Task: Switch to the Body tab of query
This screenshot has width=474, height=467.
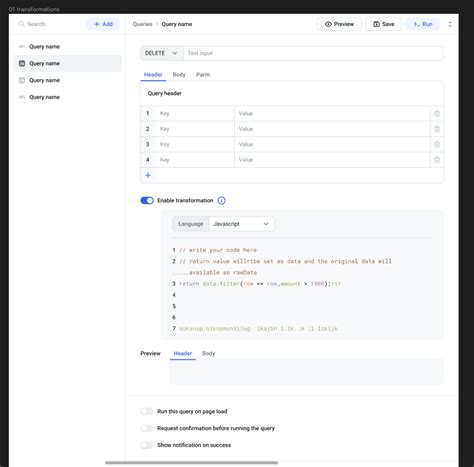Action: (x=179, y=75)
